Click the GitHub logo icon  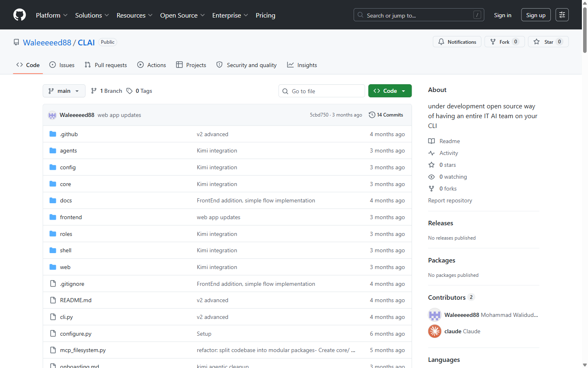20,15
